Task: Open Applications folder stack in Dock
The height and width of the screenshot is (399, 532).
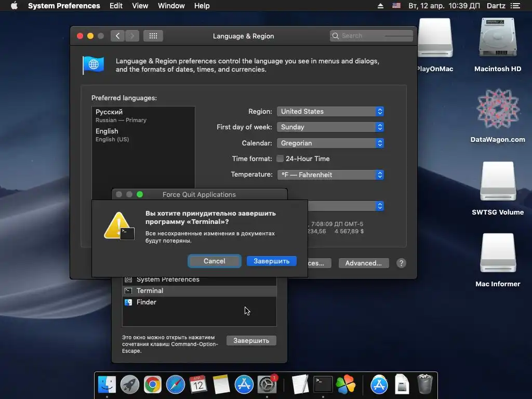Action: click(x=379, y=384)
